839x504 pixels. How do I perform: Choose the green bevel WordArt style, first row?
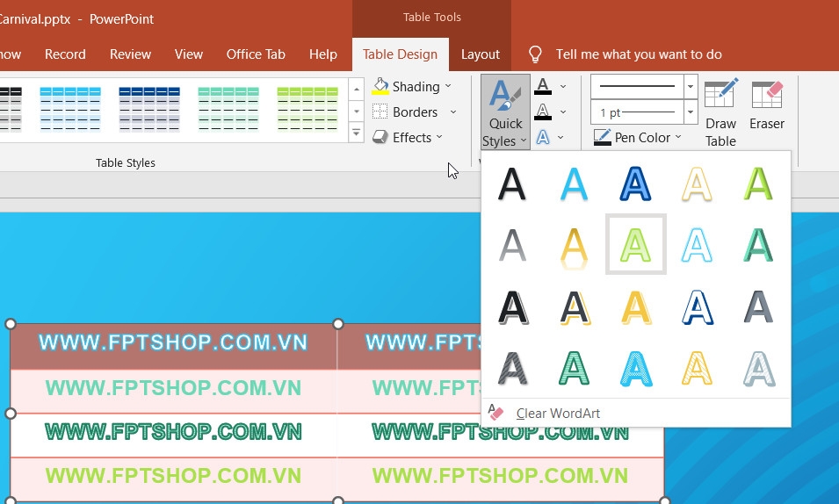click(x=758, y=184)
